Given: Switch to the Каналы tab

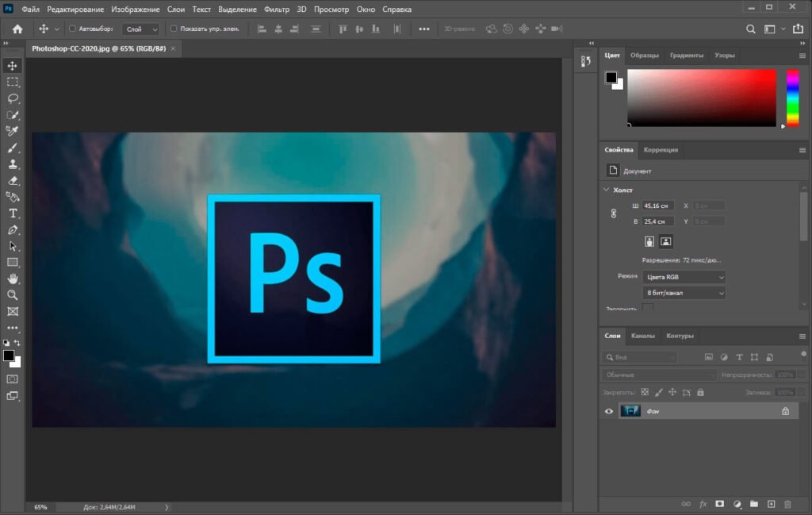Looking at the screenshot, I should coord(642,336).
